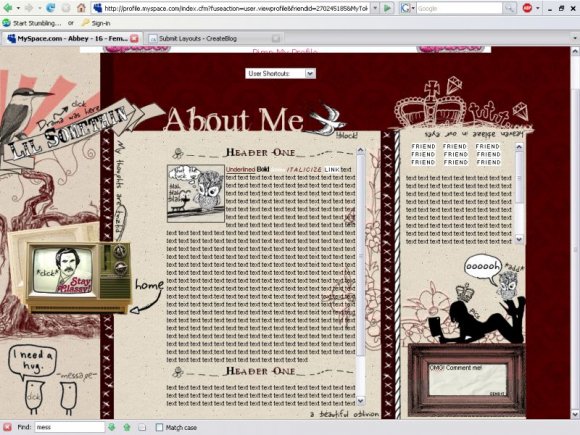Click the reclining silhouette pics image

tap(477, 321)
